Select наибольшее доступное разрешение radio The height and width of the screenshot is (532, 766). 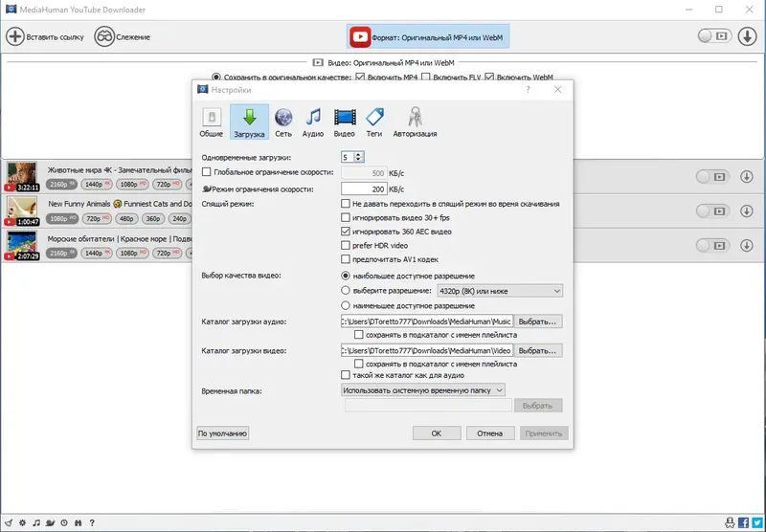coord(346,276)
